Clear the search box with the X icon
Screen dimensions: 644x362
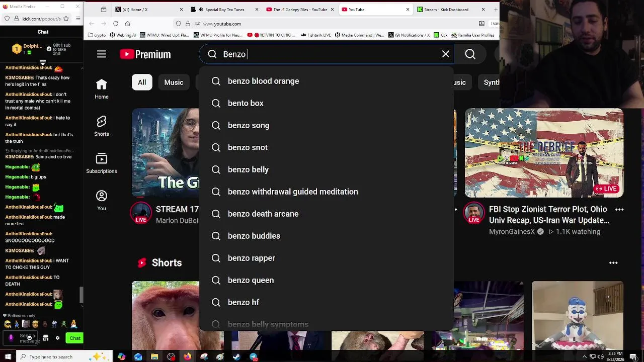coord(446,54)
